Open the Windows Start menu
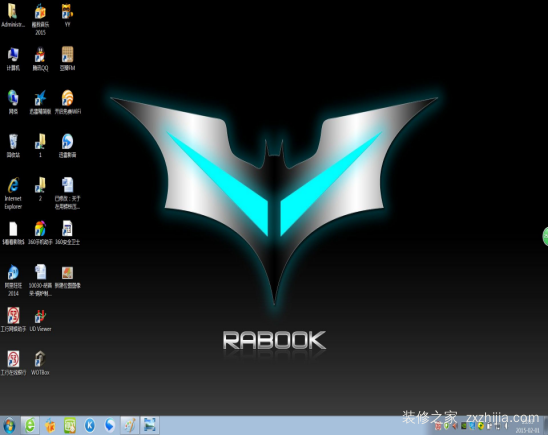 (x=9, y=426)
